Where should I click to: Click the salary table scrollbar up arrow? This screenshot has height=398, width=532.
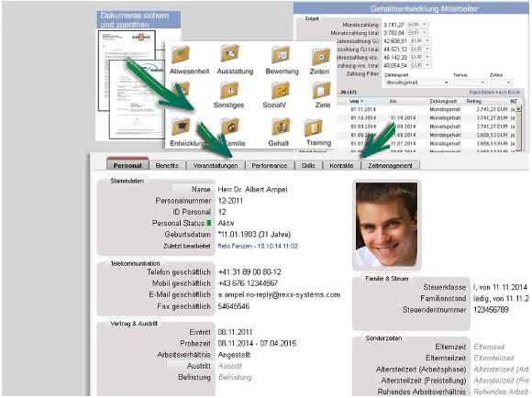(x=518, y=109)
